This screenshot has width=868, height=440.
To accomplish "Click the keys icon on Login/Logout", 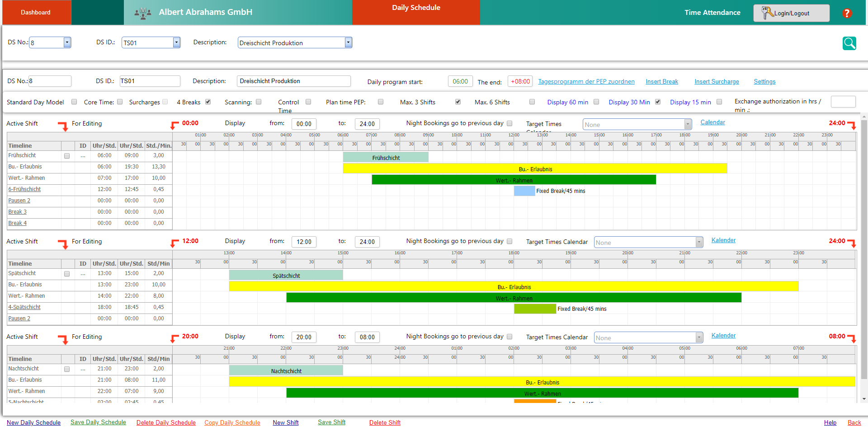I will (767, 13).
